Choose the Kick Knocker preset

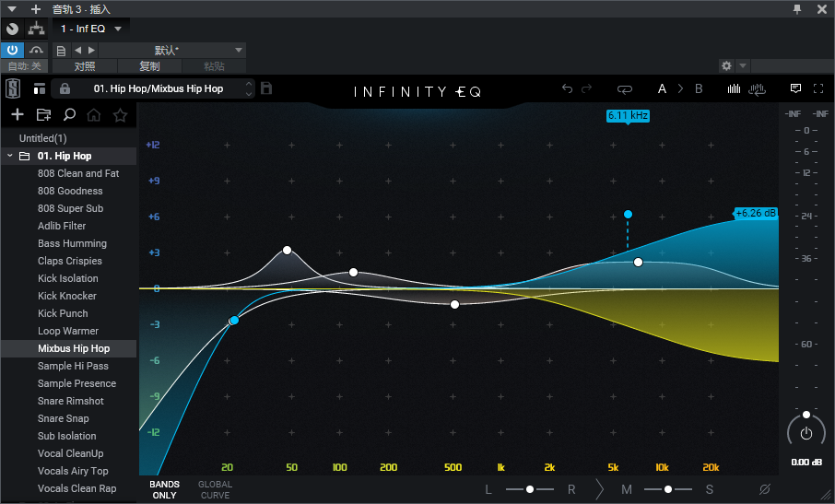pyautogui.click(x=67, y=296)
